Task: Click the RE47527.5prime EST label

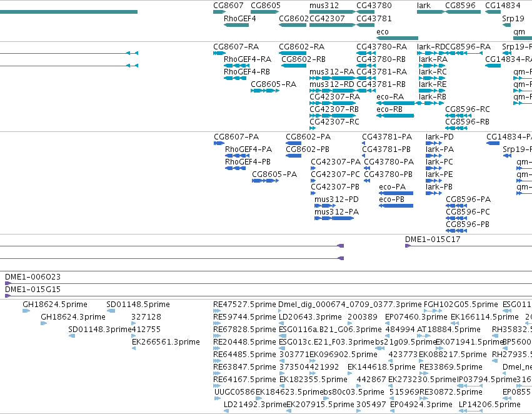Action: click(244, 305)
